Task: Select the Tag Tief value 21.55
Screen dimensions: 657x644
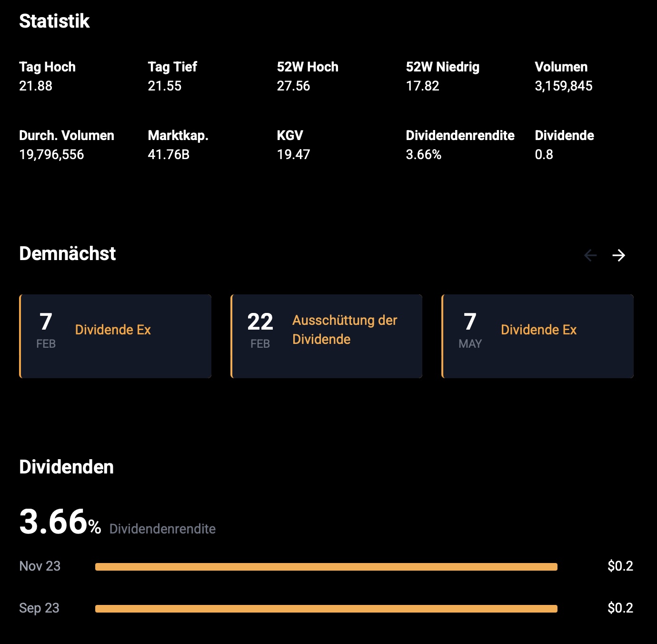Action: 165,86
